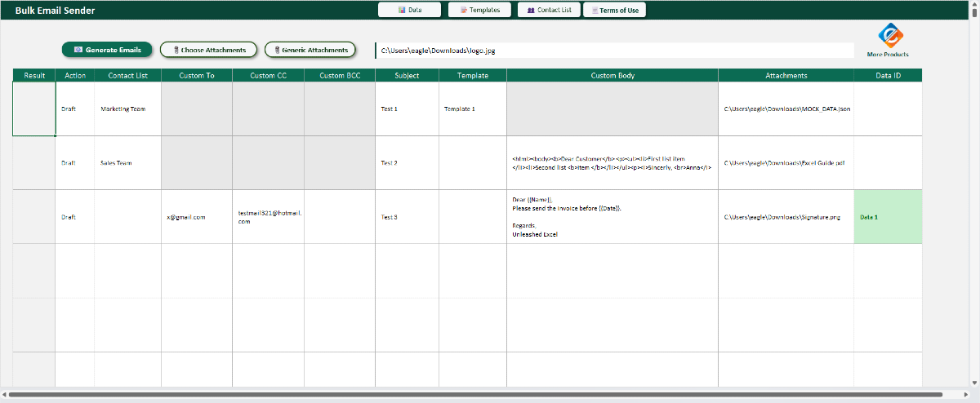Click the paperclip icon on Choose Attachments
The width and height of the screenshot is (980, 403).
(x=176, y=50)
